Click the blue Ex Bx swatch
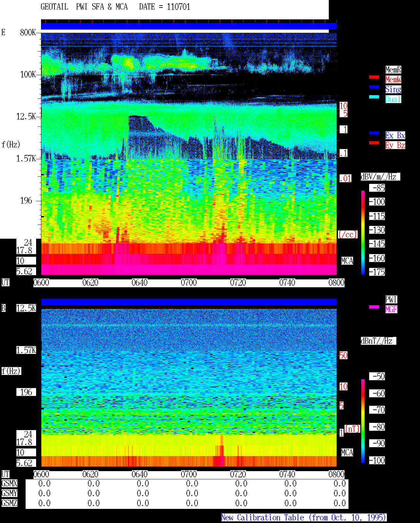 374,133
